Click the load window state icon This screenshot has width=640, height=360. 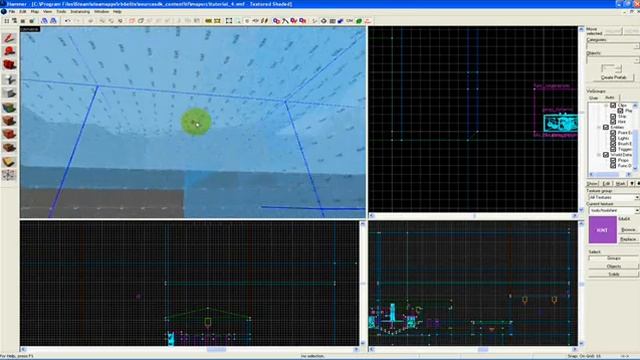[44, 21]
